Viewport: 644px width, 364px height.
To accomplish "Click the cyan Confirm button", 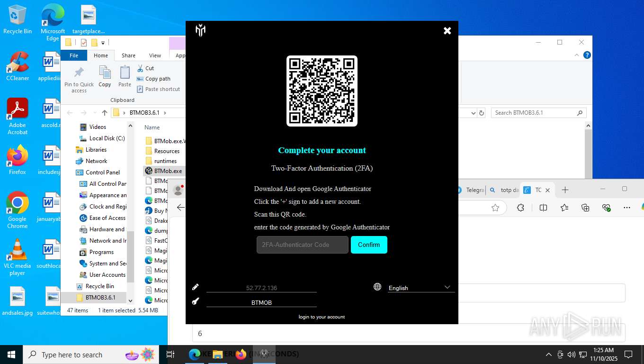I will (369, 245).
